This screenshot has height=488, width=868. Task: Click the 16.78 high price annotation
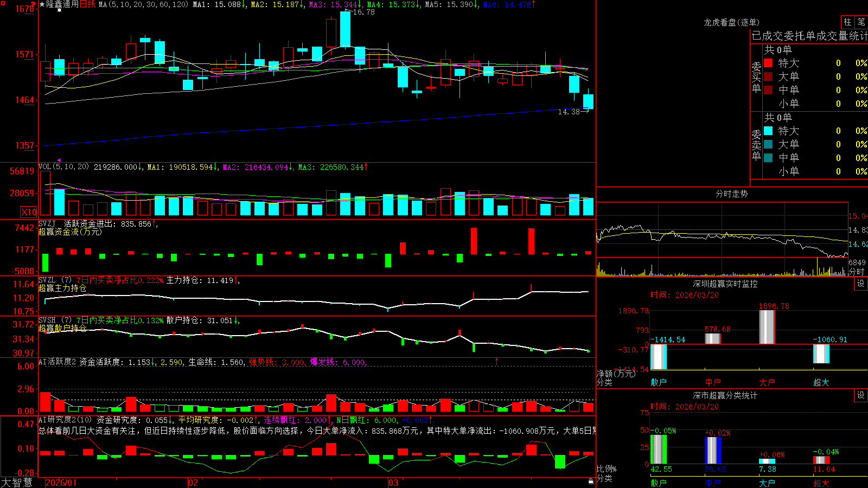pos(363,12)
